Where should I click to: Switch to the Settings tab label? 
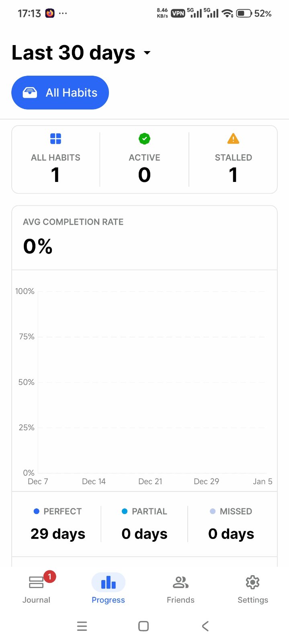point(252,600)
